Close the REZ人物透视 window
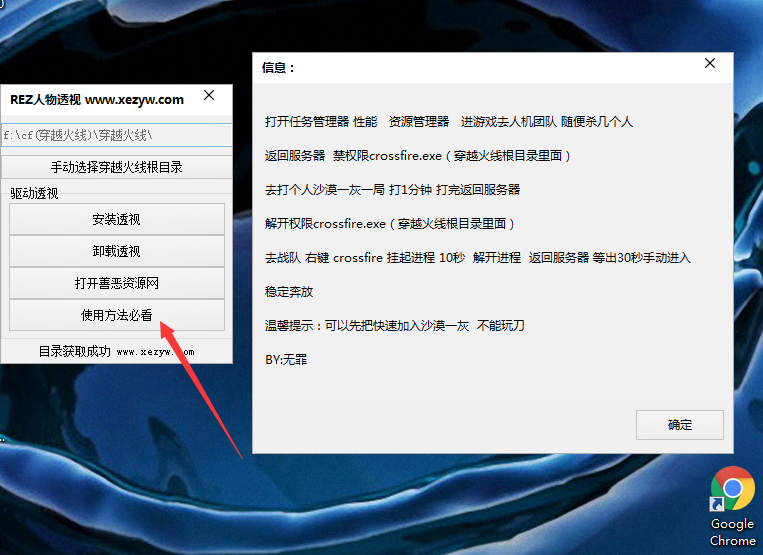This screenshot has width=763, height=555. pos(209,96)
